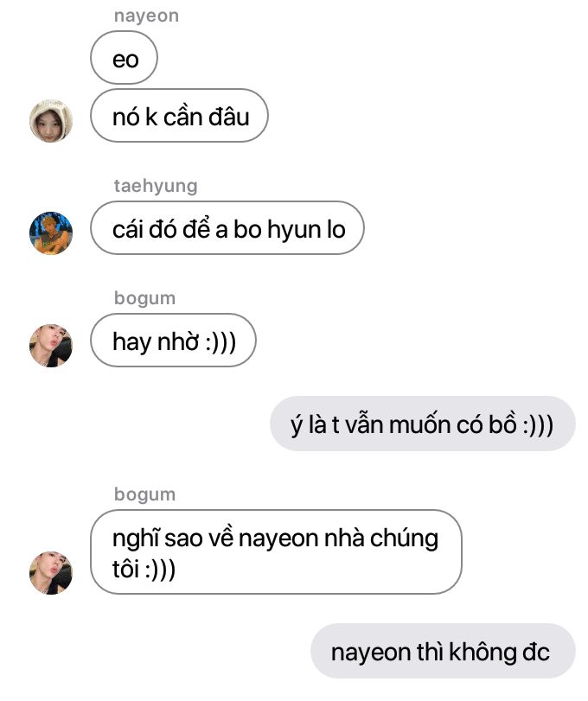Screen dimensions: 588x701
Task: Open bogum's avatar beside "hay nhờ :)))"
Action: pyautogui.click(x=51, y=346)
